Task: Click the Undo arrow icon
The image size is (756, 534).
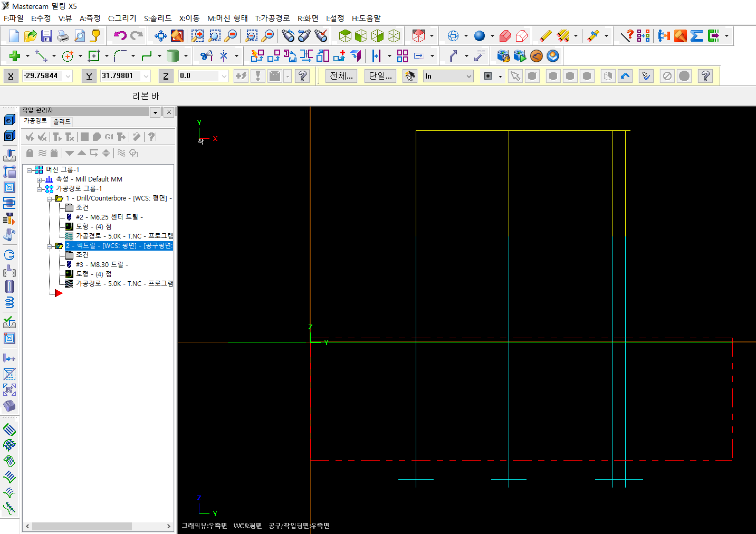Action: point(120,36)
